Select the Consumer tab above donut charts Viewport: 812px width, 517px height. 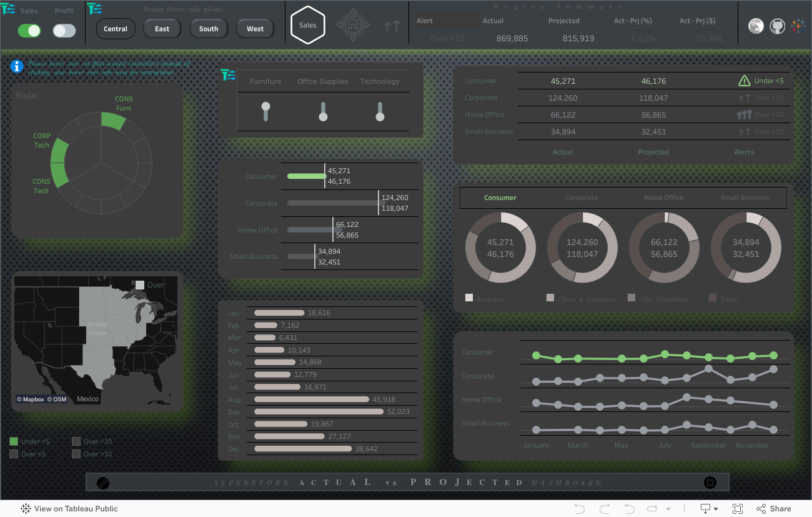click(x=500, y=198)
